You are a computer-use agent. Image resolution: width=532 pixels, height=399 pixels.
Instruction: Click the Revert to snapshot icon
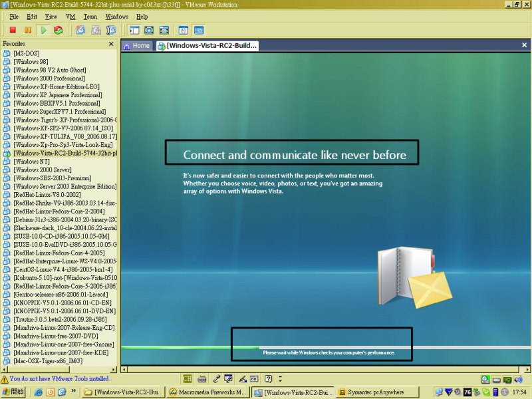click(96, 30)
